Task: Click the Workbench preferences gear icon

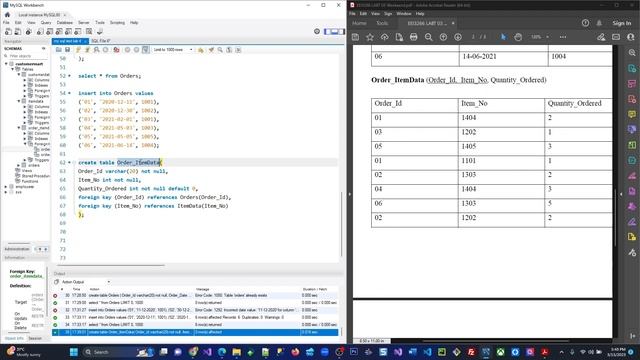Action: pos(317,31)
